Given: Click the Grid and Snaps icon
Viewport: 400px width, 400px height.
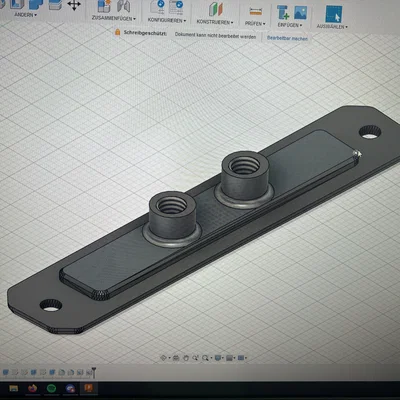Looking at the screenshot, I should tap(229, 358).
